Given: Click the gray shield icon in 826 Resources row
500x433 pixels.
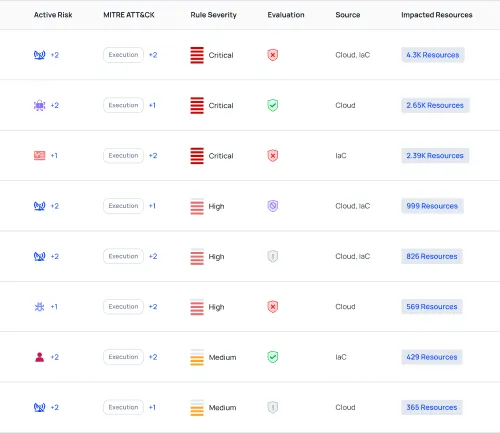Looking at the screenshot, I should point(273,256).
